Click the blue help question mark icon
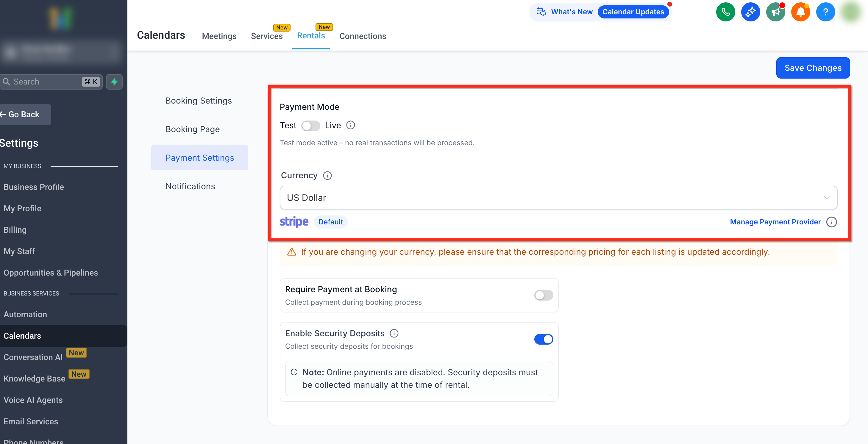This screenshot has width=868, height=444. pyautogui.click(x=825, y=12)
